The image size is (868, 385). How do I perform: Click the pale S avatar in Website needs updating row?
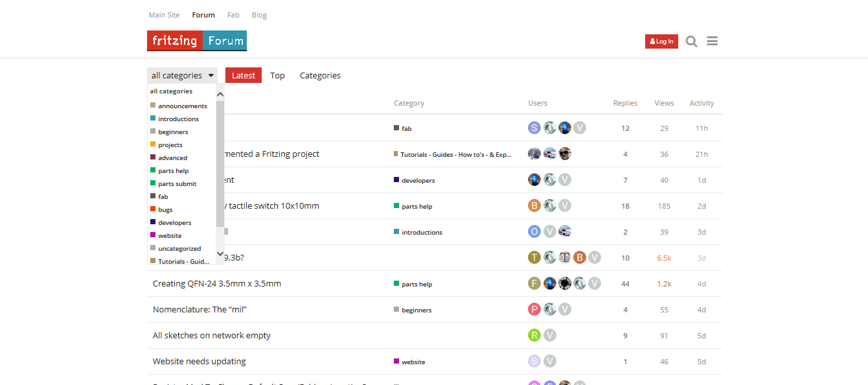(x=534, y=361)
